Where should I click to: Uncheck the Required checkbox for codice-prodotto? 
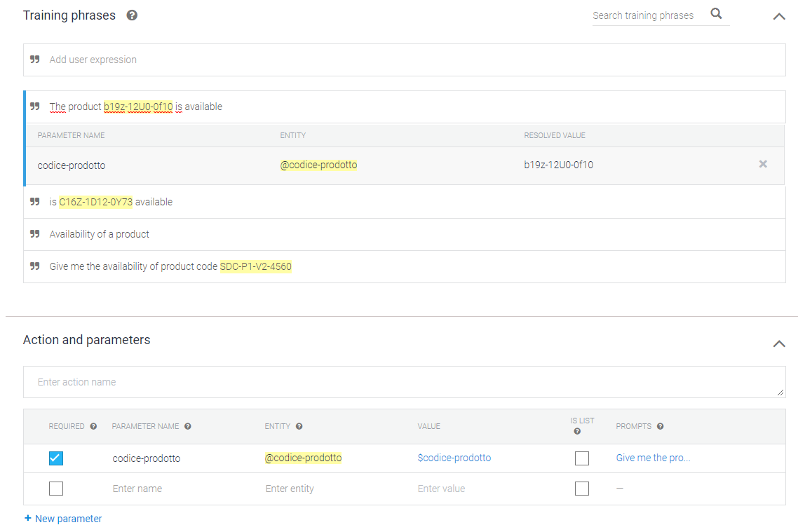tap(56, 458)
